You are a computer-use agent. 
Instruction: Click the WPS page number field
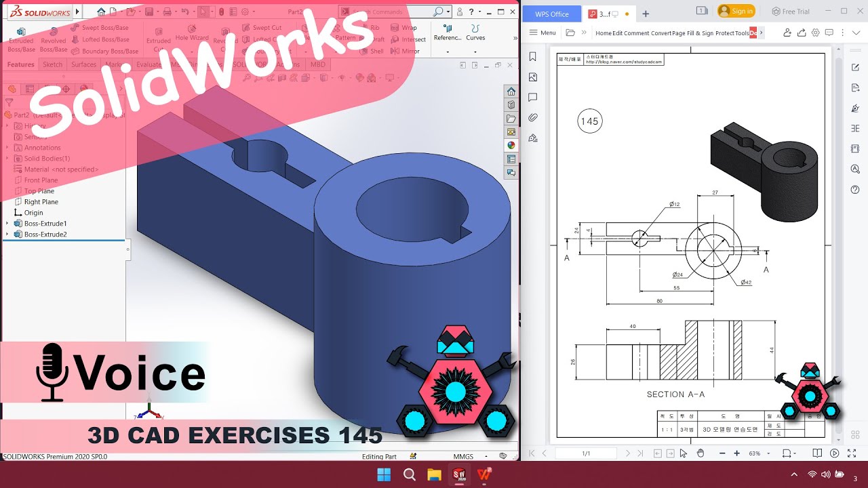(x=586, y=453)
